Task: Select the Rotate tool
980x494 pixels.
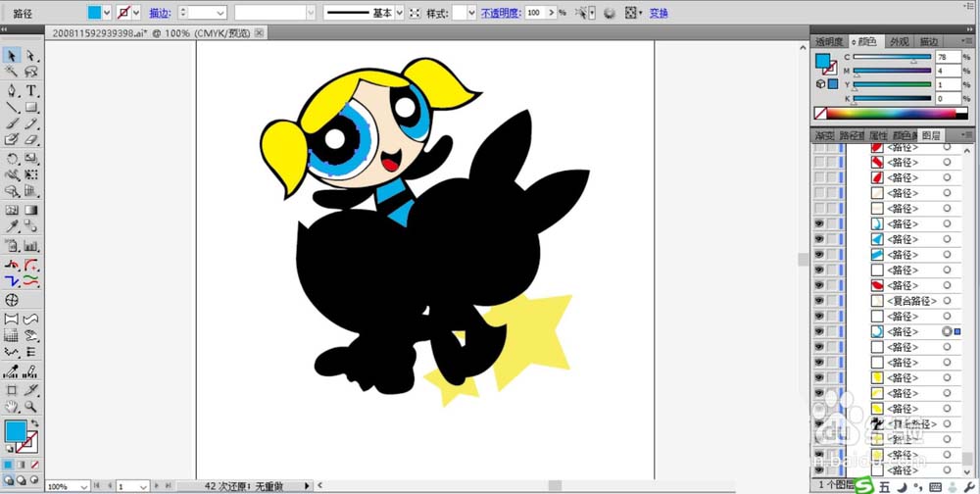Action: (x=11, y=159)
